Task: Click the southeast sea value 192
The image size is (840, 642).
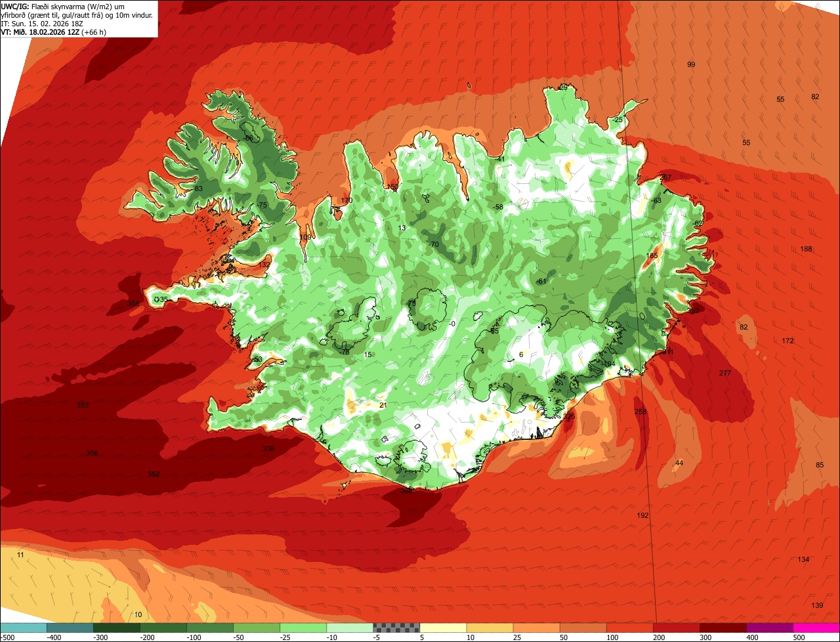Action: click(x=643, y=516)
